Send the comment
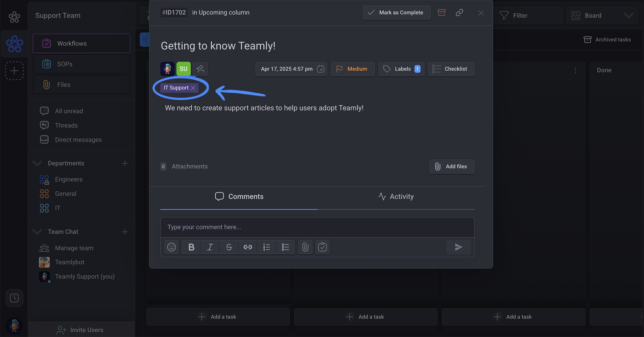 (458, 247)
